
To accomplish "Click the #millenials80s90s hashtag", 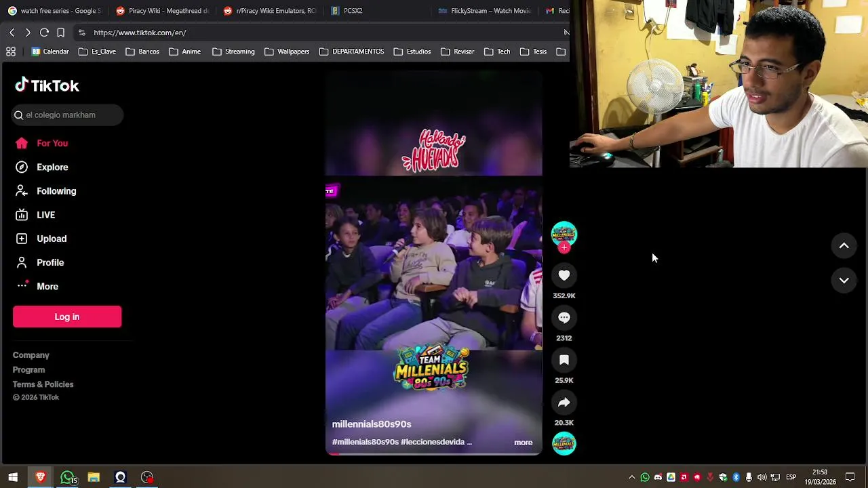I will [x=365, y=442].
